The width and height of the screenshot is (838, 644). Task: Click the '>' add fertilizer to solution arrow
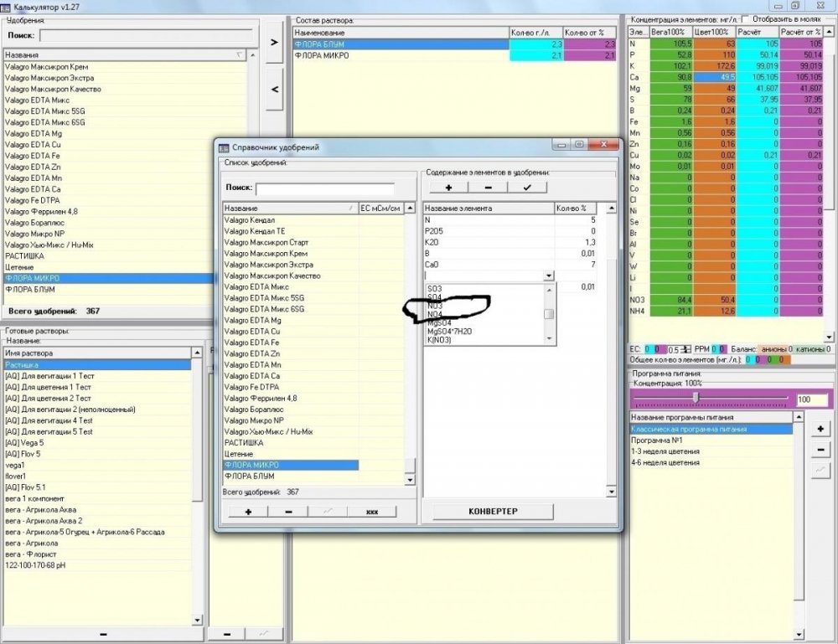pos(274,43)
